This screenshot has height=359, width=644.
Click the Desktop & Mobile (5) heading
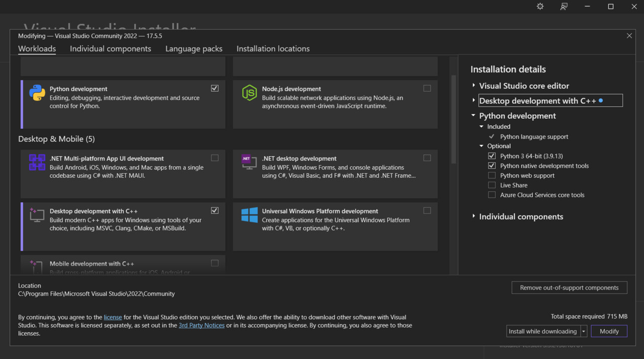click(x=56, y=139)
